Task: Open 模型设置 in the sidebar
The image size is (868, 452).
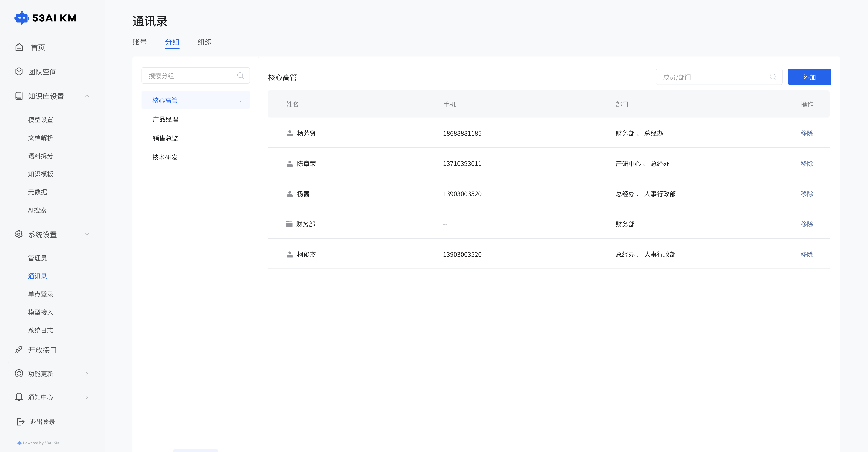Action: [40, 120]
